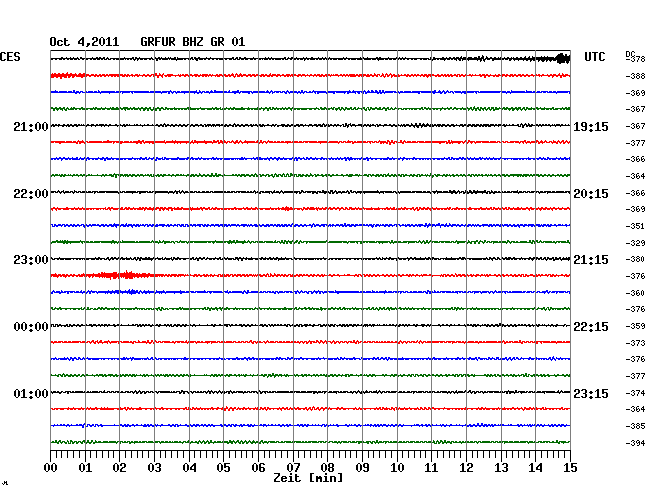This screenshot has height=494, width=650.
Task: Pick the '05' minute axis label
Action: (x=223, y=468)
